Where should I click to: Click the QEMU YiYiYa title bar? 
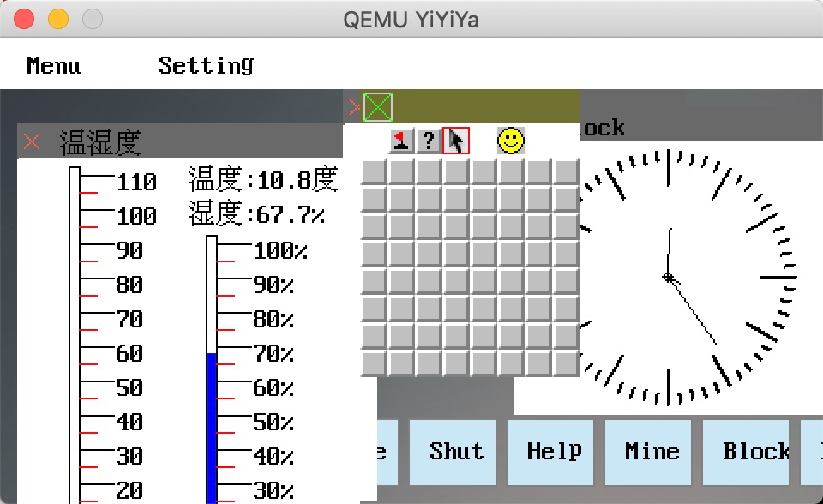click(x=411, y=19)
